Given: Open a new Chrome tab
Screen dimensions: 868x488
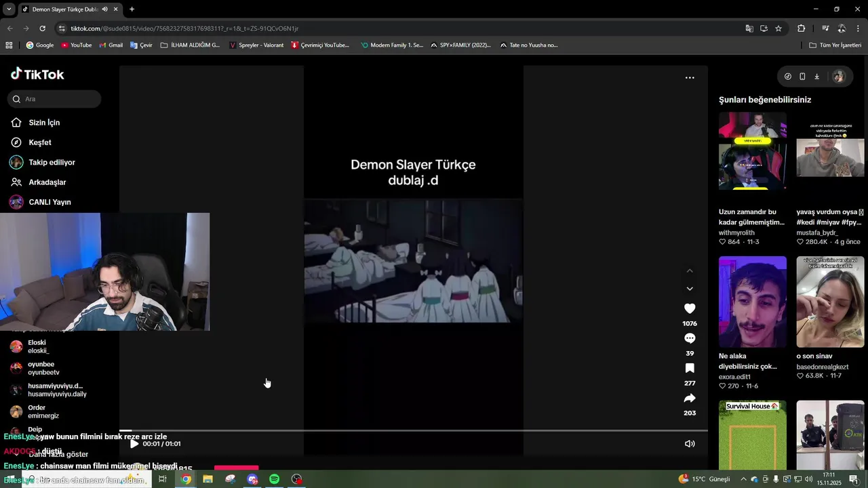Looking at the screenshot, I should (132, 9).
